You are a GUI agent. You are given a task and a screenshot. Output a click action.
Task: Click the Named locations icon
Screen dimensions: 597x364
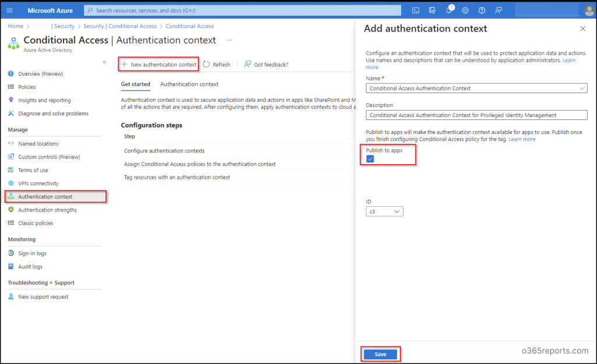(x=10, y=143)
